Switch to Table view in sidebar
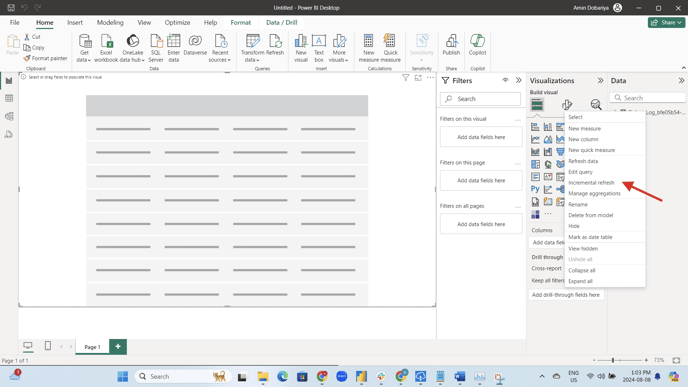 [9, 98]
